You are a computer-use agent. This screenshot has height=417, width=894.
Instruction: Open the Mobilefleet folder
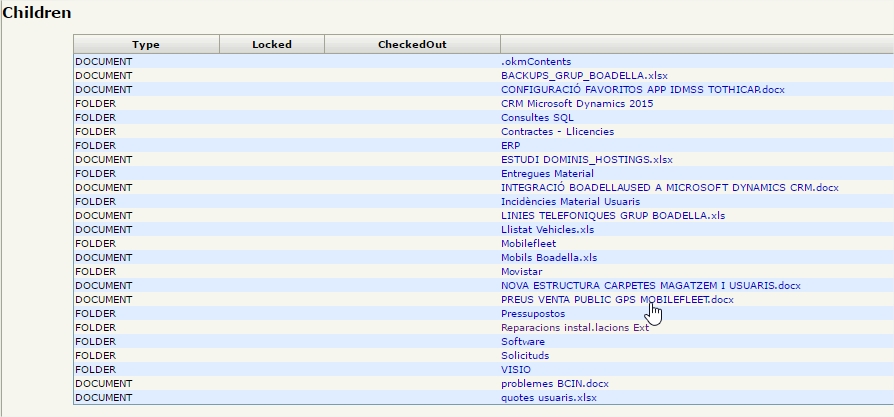(528, 244)
